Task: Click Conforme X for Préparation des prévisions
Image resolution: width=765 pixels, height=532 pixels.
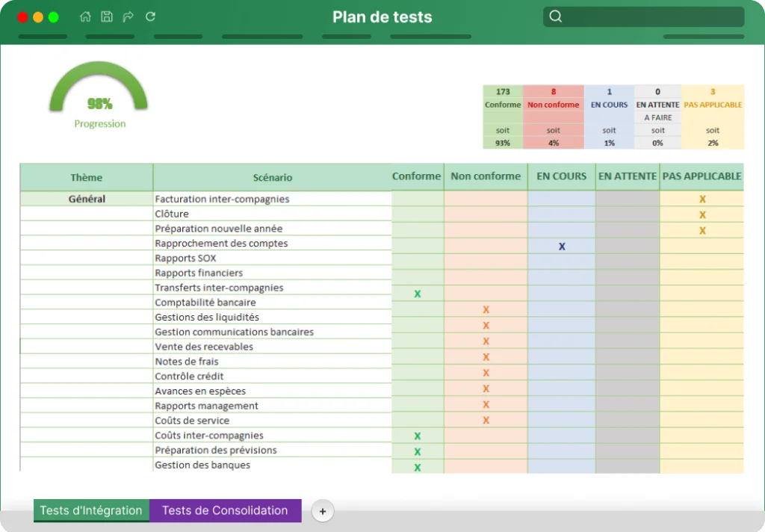Action: (x=417, y=451)
